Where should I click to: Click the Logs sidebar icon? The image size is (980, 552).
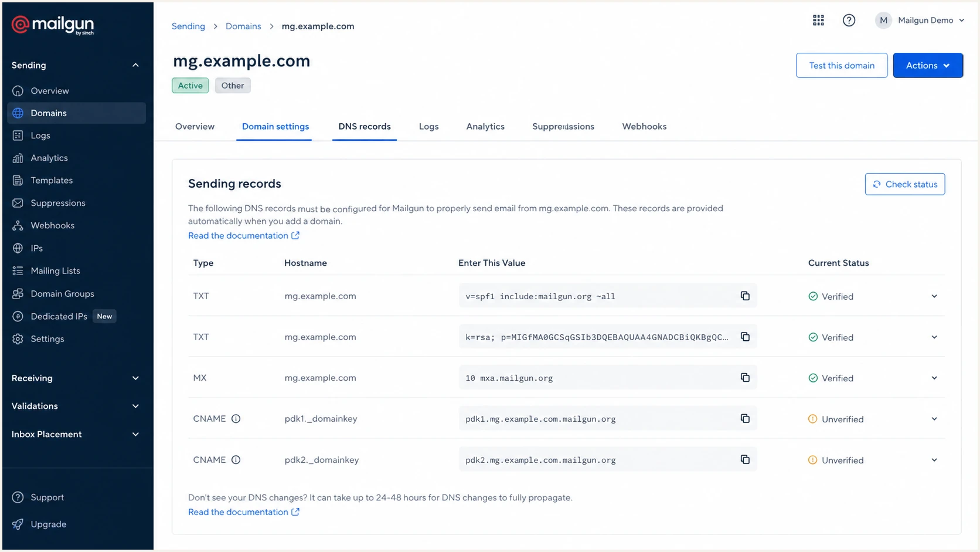(x=18, y=136)
